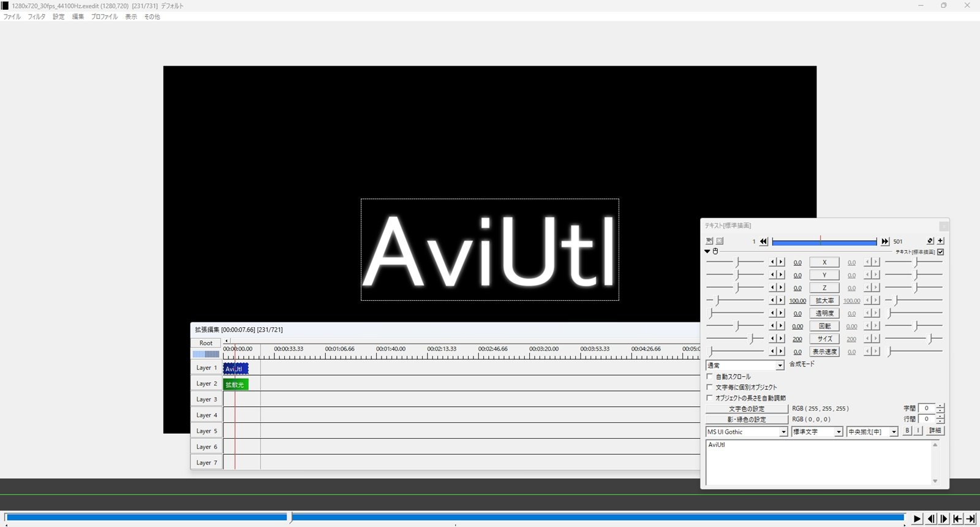This screenshot has height=527, width=980.
Task: Click the mouse icon next to collapse triangle
Action: click(x=715, y=251)
